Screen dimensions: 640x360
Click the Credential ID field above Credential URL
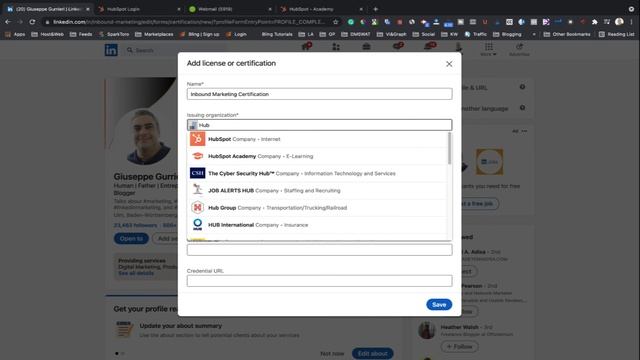coord(319,250)
